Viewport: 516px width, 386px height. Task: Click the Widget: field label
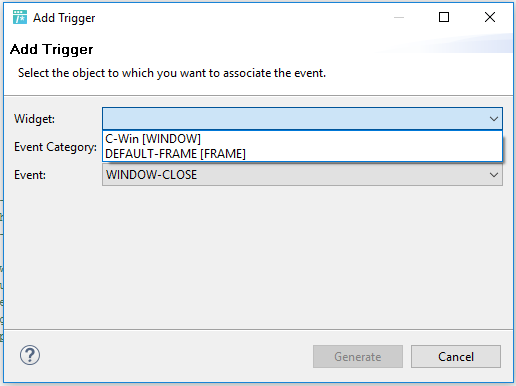[x=34, y=119]
